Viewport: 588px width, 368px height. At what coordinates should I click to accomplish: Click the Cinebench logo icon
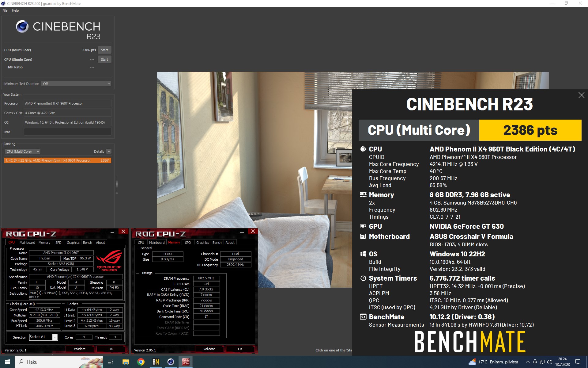[22, 27]
